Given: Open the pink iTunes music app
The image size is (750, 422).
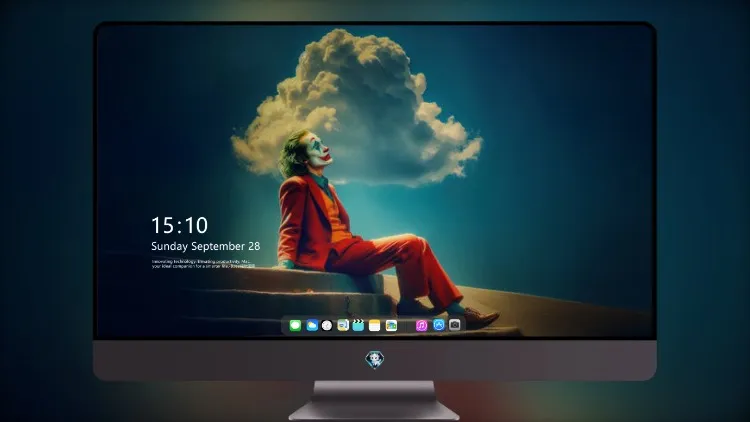Looking at the screenshot, I should click(x=421, y=326).
